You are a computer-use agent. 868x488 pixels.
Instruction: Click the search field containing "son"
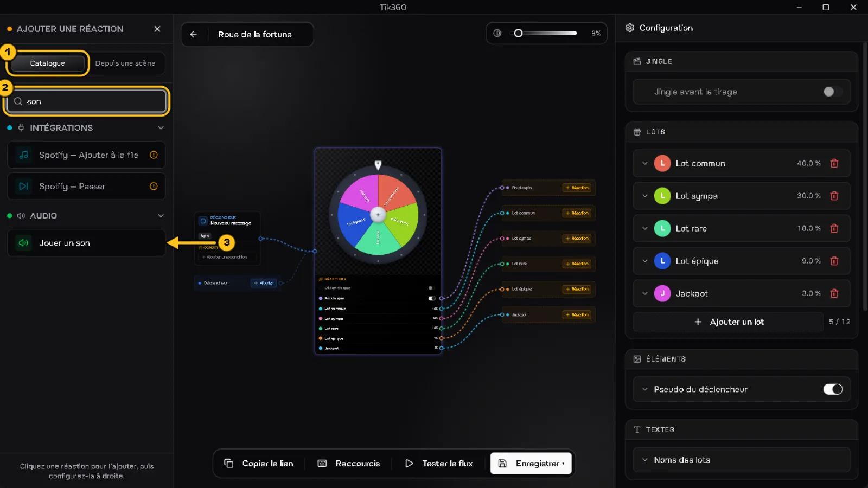pyautogui.click(x=87, y=101)
